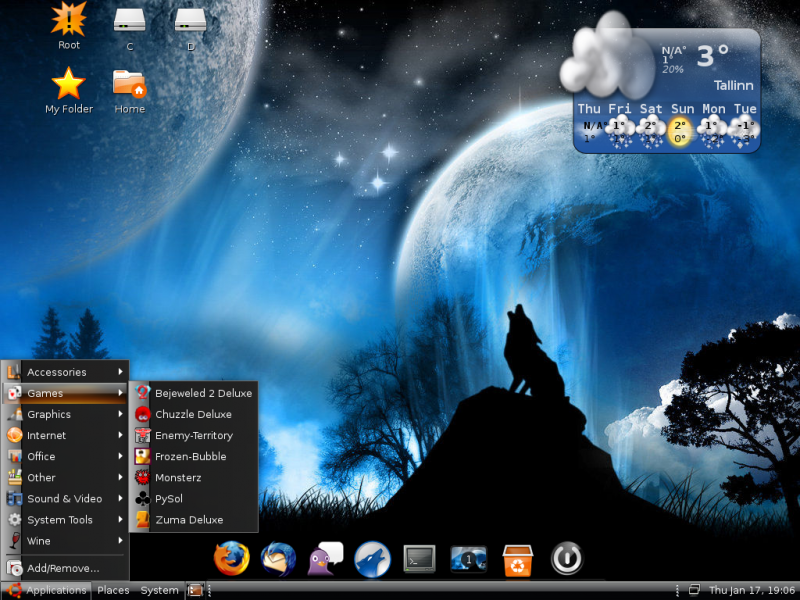Viewport: 800px width, 600px height.
Task: Click Tallinn current temperature in weather widget
Action: click(713, 56)
